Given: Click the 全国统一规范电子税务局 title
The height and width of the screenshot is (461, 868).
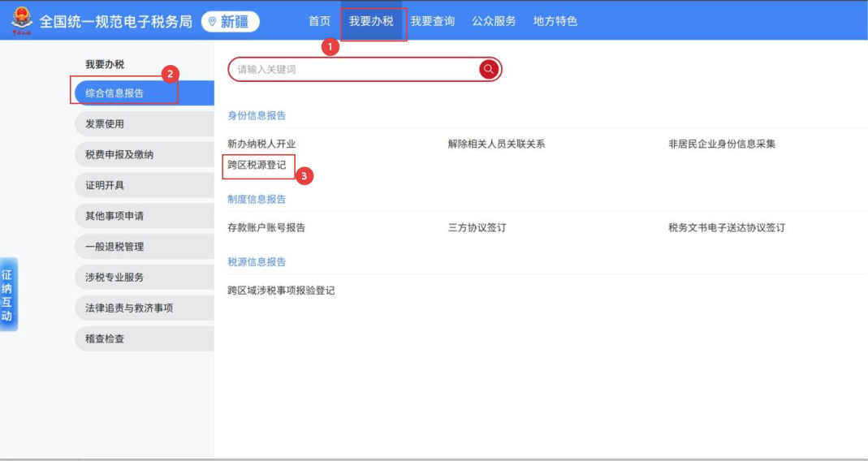Looking at the screenshot, I should click(115, 22).
